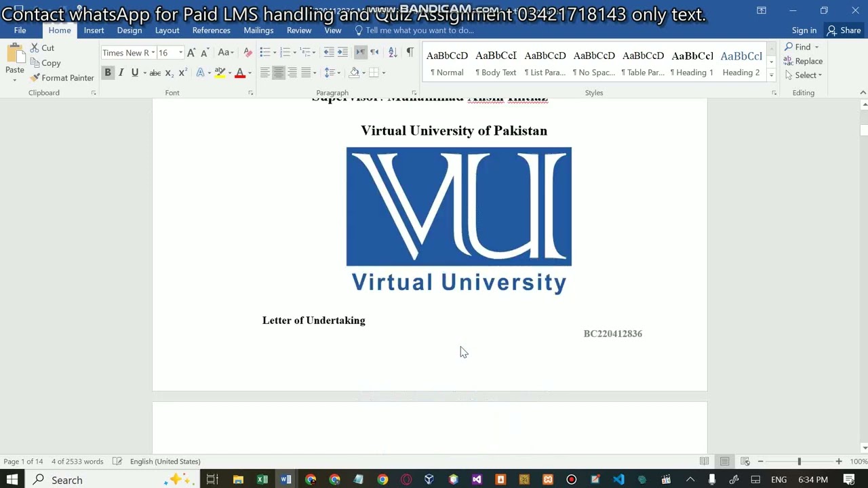The width and height of the screenshot is (868, 488).
Task: Expand the Styles gallery
Action: click(771, 75)
